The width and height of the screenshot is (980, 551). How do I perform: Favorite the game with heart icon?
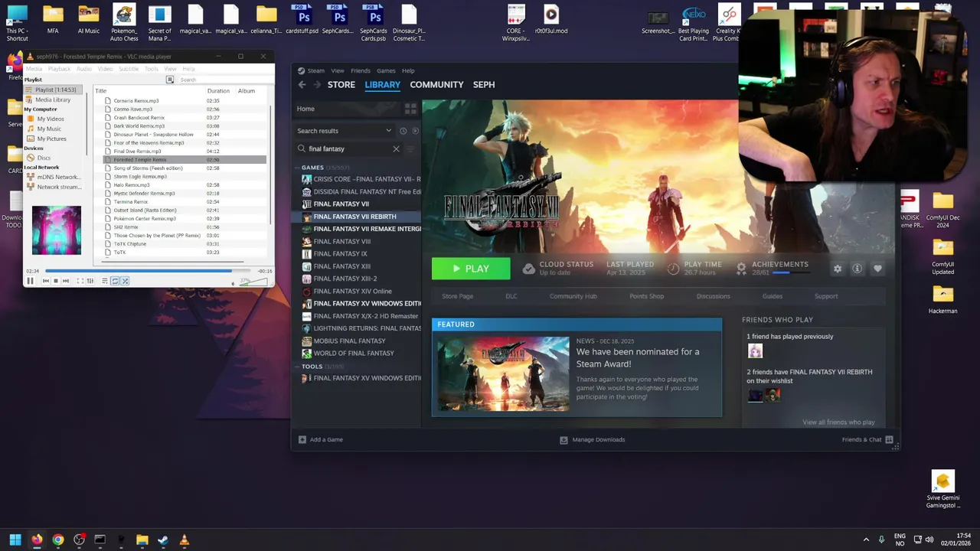click(877, 269)
